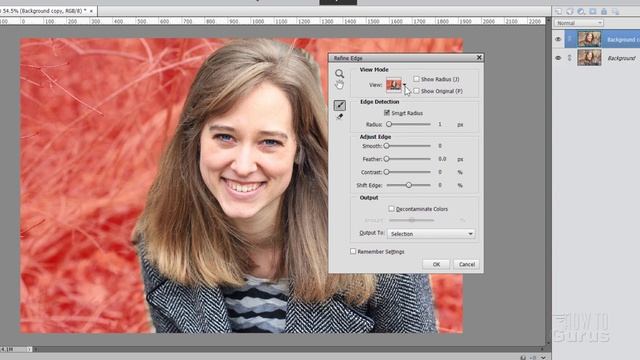Adjust the Radius slider
This screenshot has height=360, width=640.
409,124
